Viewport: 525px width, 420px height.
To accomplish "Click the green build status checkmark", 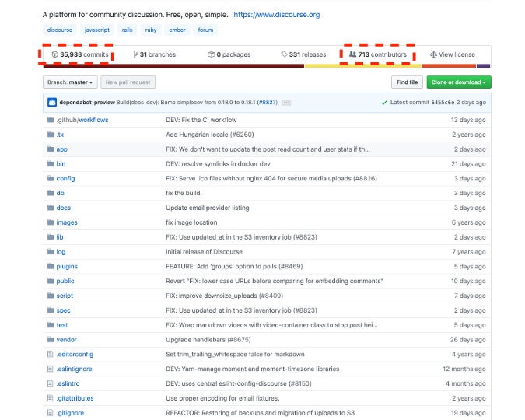I will pyautogui.click(x=384, y=103).
